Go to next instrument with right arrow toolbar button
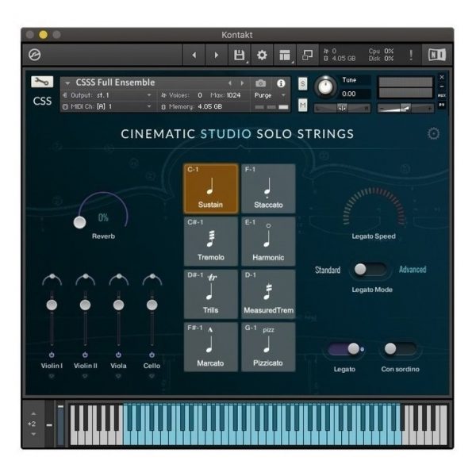This screenshot has width=476, height=476. coord(216,55)
